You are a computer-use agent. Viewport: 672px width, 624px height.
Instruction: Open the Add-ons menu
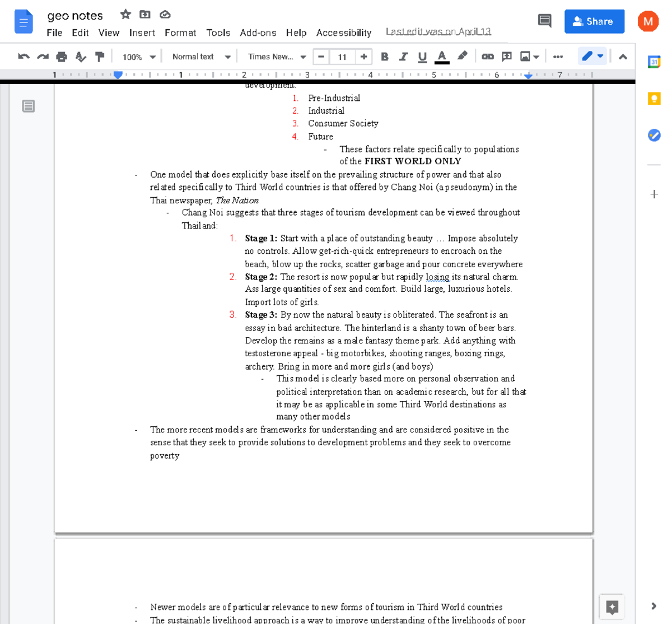pos(258,32)
